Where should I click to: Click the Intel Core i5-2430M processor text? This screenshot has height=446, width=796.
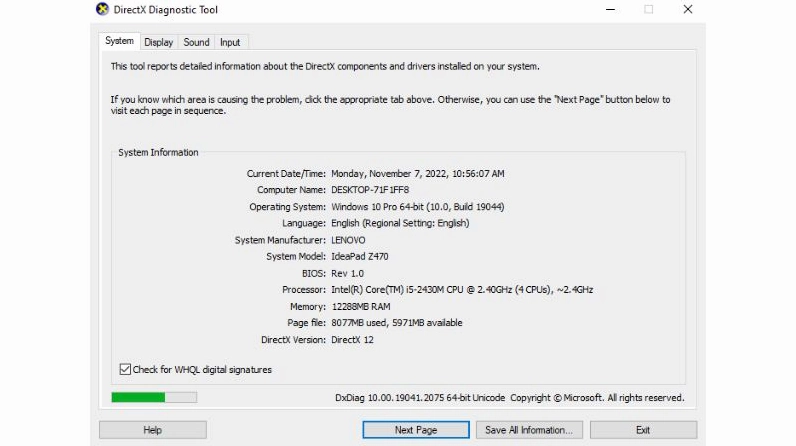(x=462, y=290)
